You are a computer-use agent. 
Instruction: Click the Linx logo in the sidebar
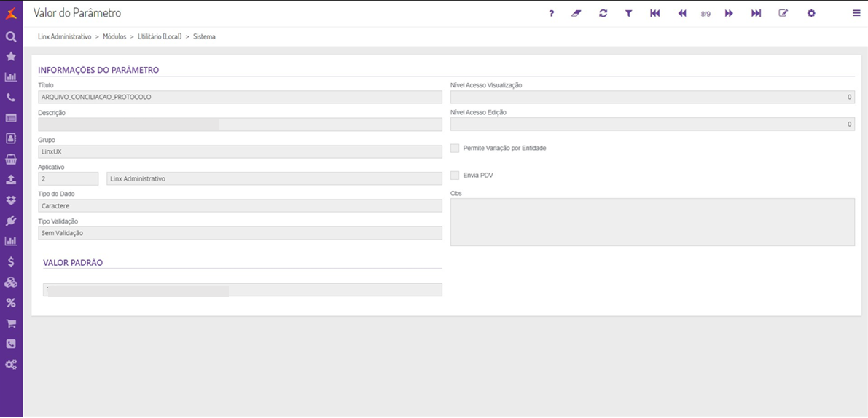11,13
